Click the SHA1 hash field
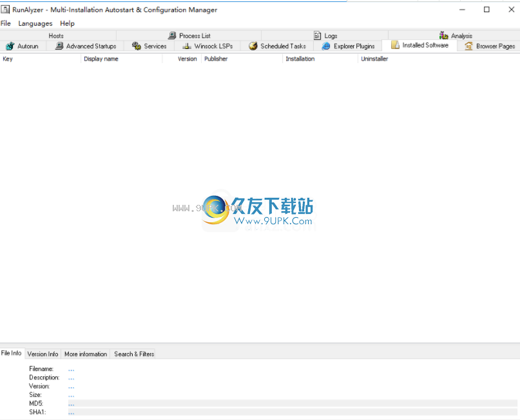The image size is (520, 420). (293, 412)
